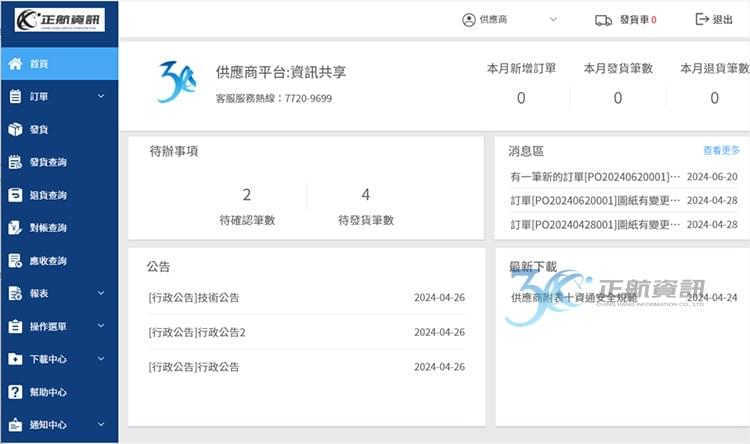750x444 pixels.
Task: Open the 首頁 menu item
Action: coord(59,64)
